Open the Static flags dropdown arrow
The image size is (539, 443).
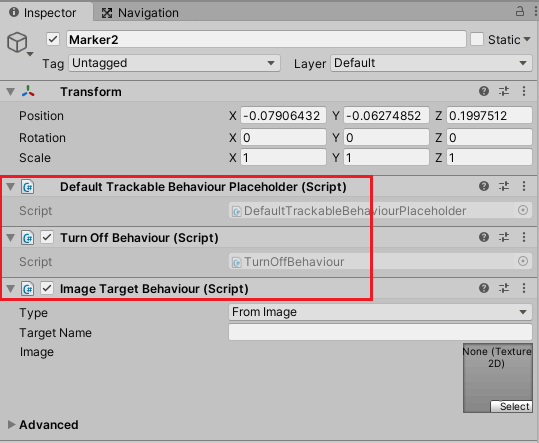point(527,39)
